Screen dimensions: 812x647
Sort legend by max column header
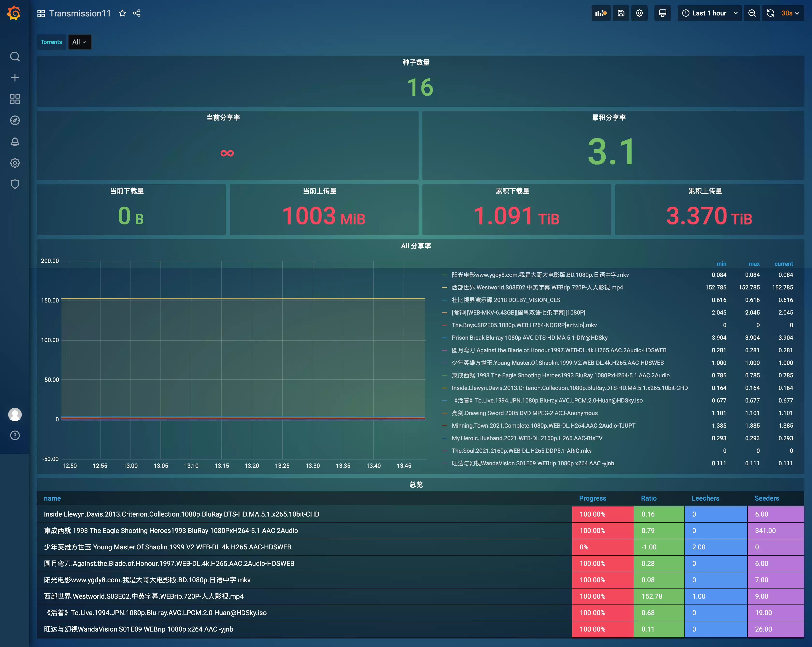pyautogui.click(x=754, y=264)
